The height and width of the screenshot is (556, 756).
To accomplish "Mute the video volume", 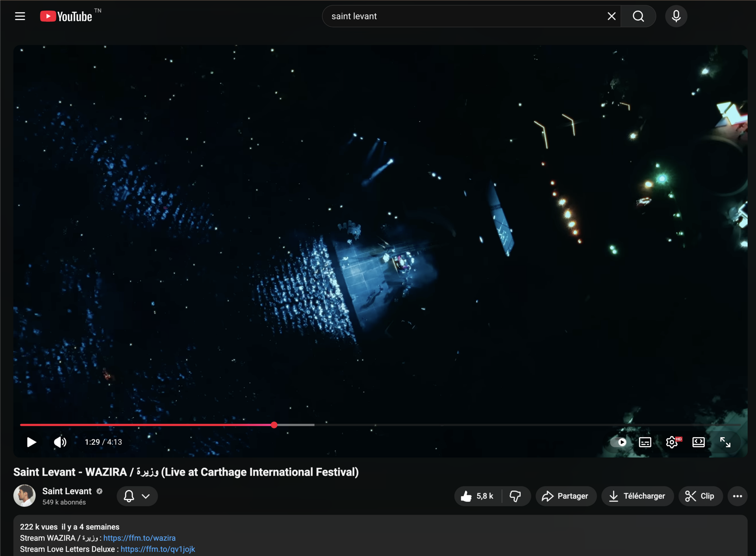I will pyautogui.click(x=60, y=442).
